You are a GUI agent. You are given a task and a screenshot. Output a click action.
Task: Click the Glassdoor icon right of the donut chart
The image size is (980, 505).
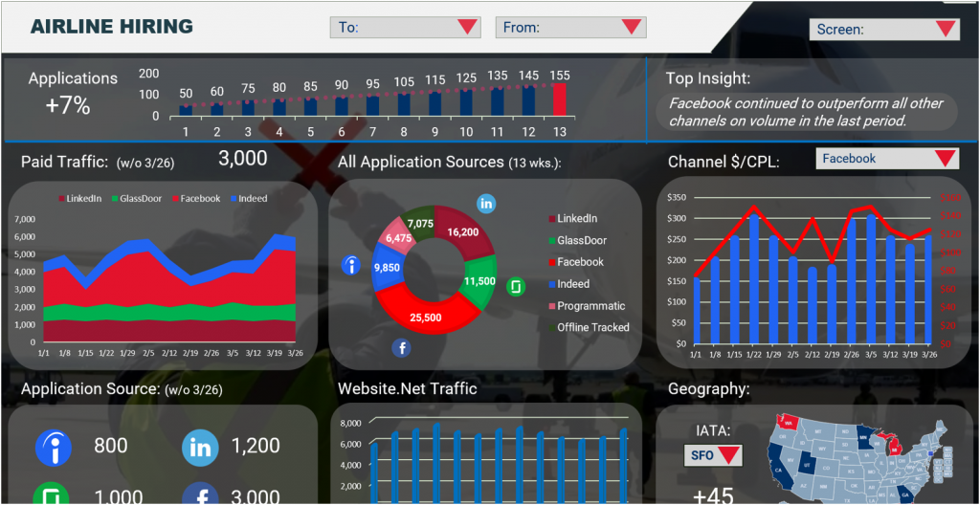coord(516,286)
